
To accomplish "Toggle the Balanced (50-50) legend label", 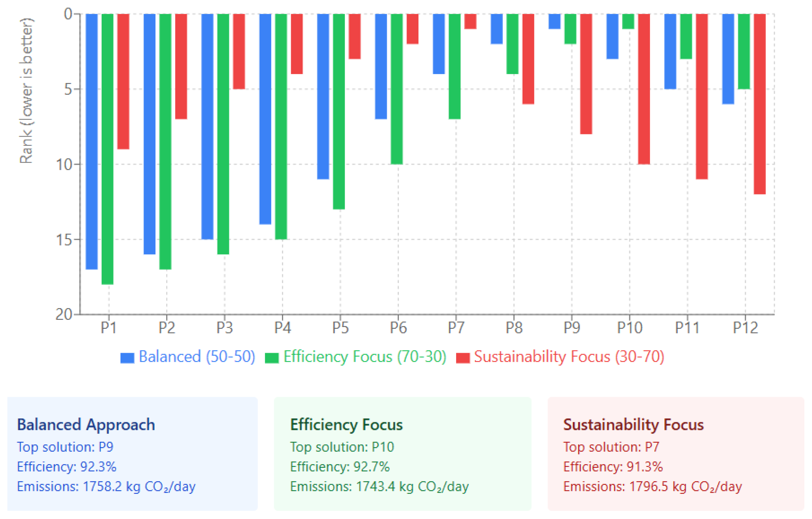I will click(197, 357).
